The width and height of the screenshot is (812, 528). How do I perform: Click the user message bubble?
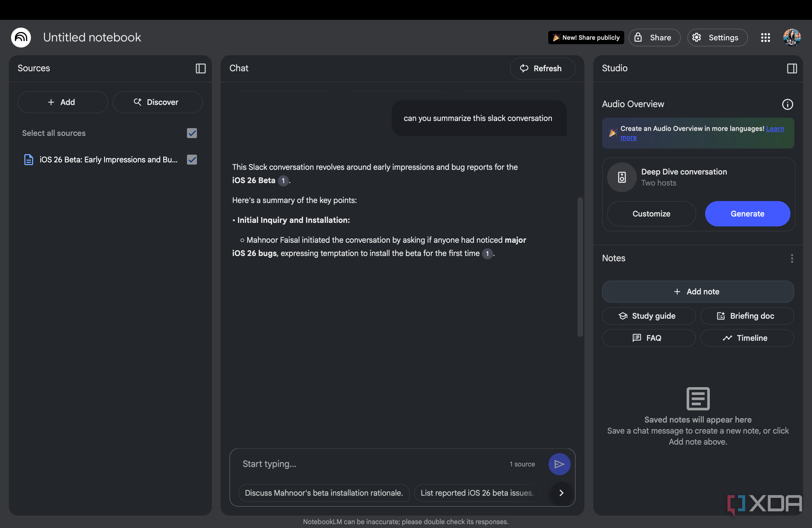click(479, 118)
